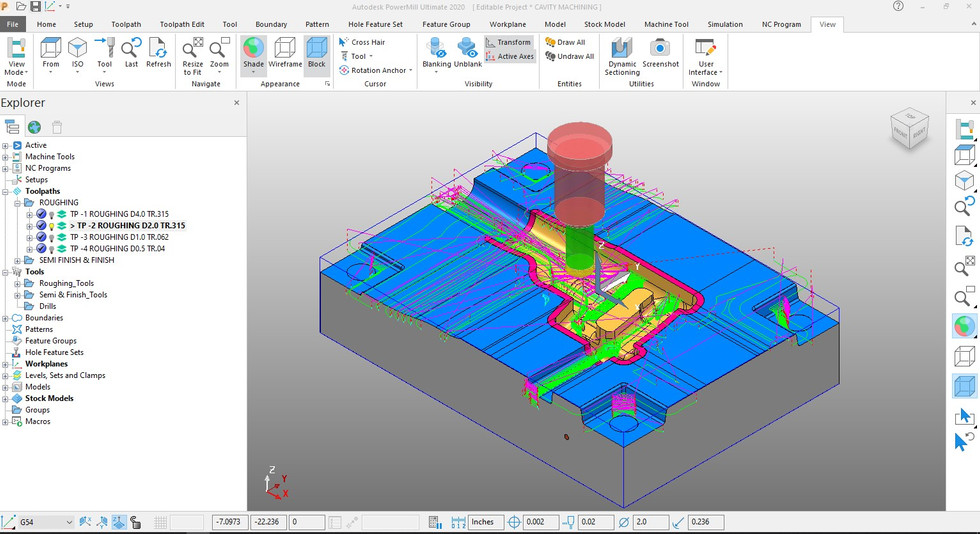Toggle light bulb of TP -3 ROUGHING D1.0
The width and height of the screenshot is (980, 534).
pyautogui.click(x=52, y=237)
